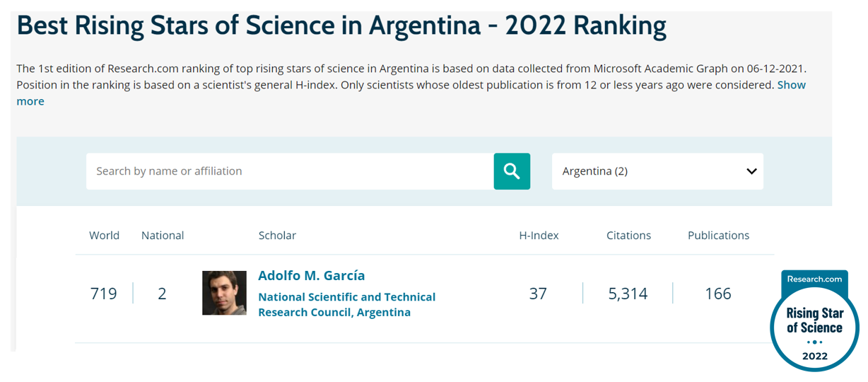
Task: Click Adolfo M. García's profile photo
Action: [x=224, y=293]
